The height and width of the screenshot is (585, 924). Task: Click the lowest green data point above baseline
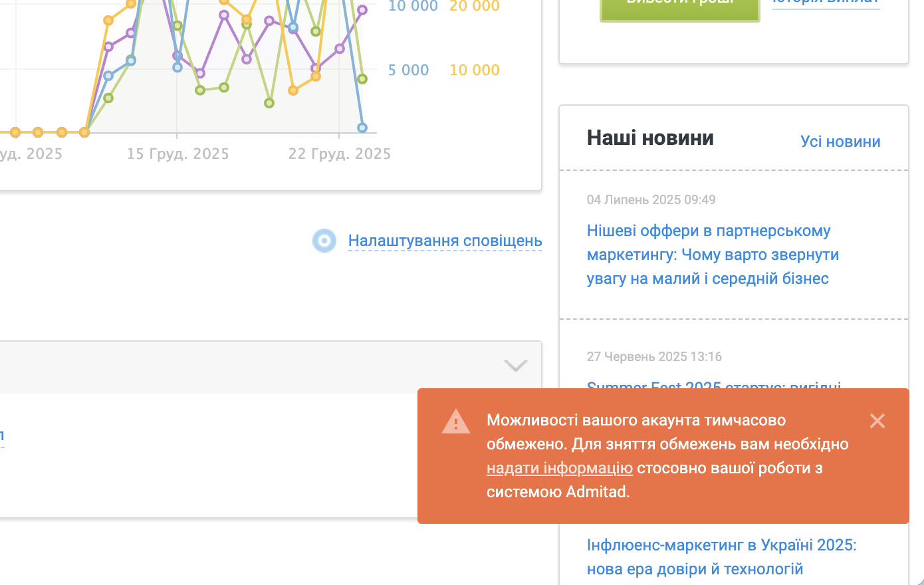269,103
